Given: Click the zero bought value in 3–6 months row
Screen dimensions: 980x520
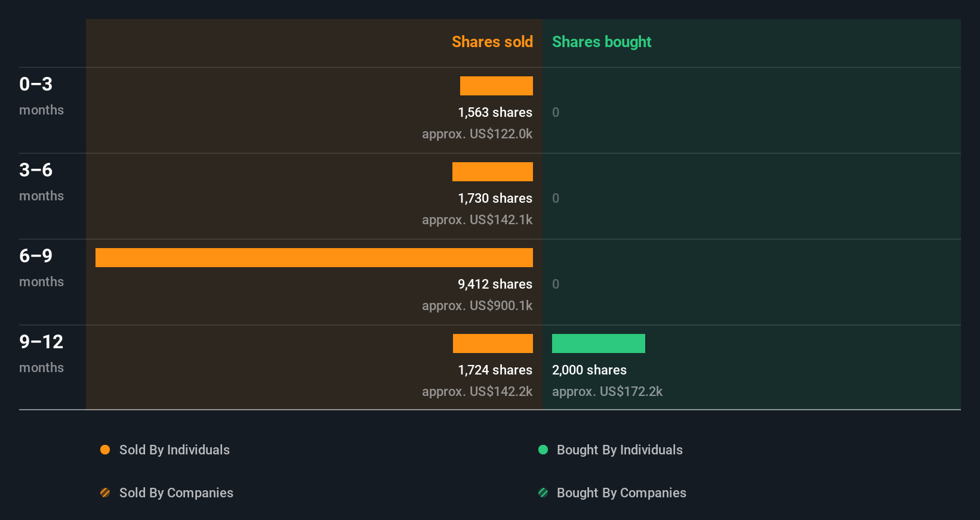Looking at the screenshot, I should [556, 199].
